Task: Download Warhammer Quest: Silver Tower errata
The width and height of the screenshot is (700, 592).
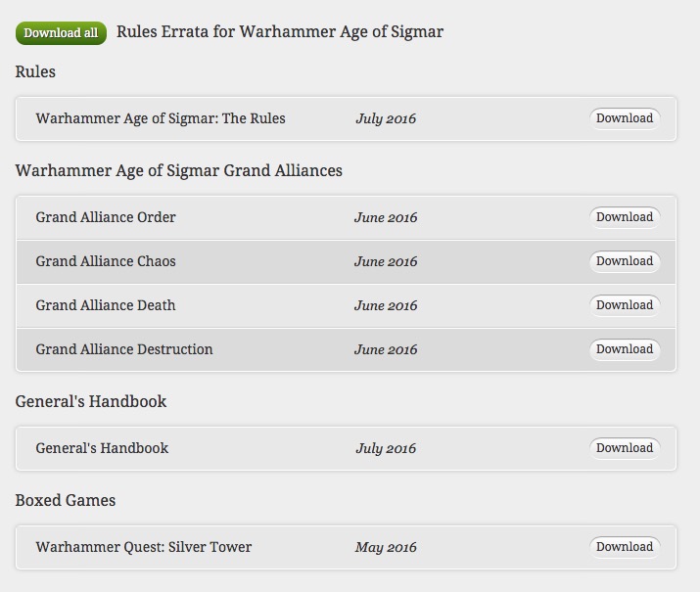Action: (625, 547)
